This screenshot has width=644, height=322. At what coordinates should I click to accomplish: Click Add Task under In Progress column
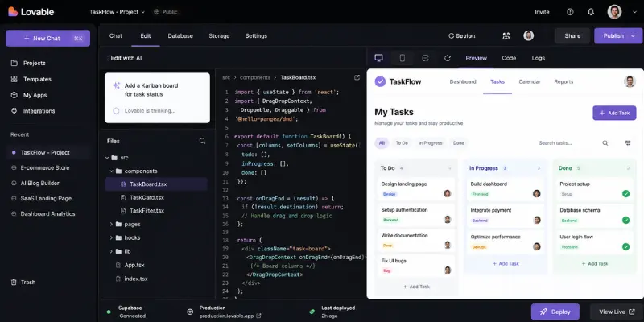pos(506,264)
